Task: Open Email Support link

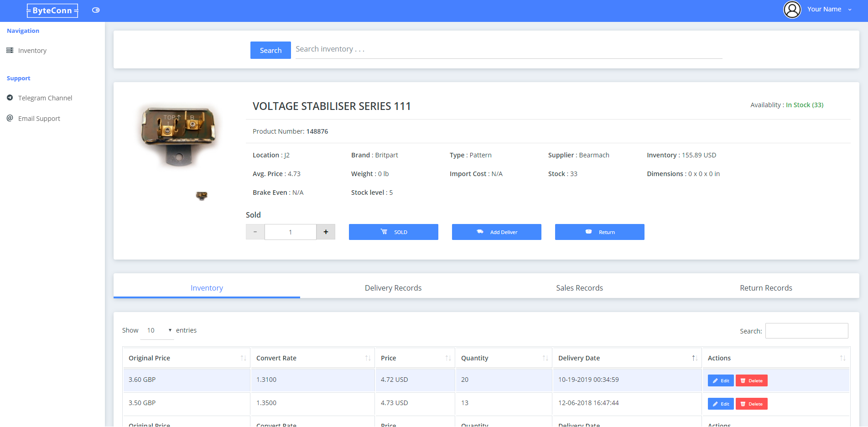Action: [39, 119]
